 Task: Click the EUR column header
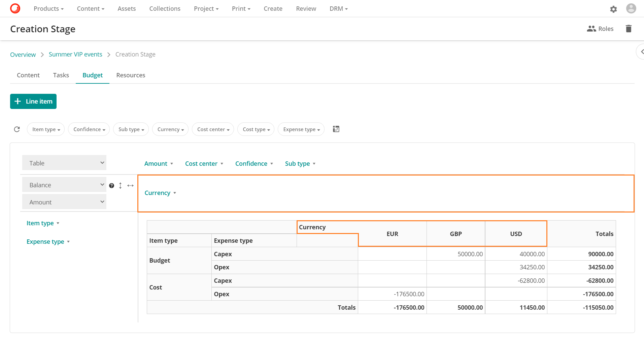tap(392, 234)
